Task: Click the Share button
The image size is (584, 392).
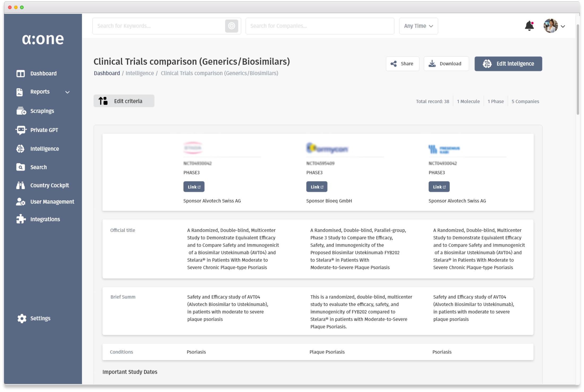Action: (402, 64)
